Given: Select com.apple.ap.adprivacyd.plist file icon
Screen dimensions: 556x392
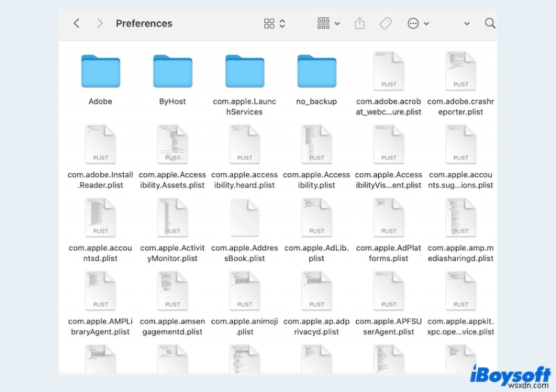Looking at the screenshot, I should coord(317,291).
